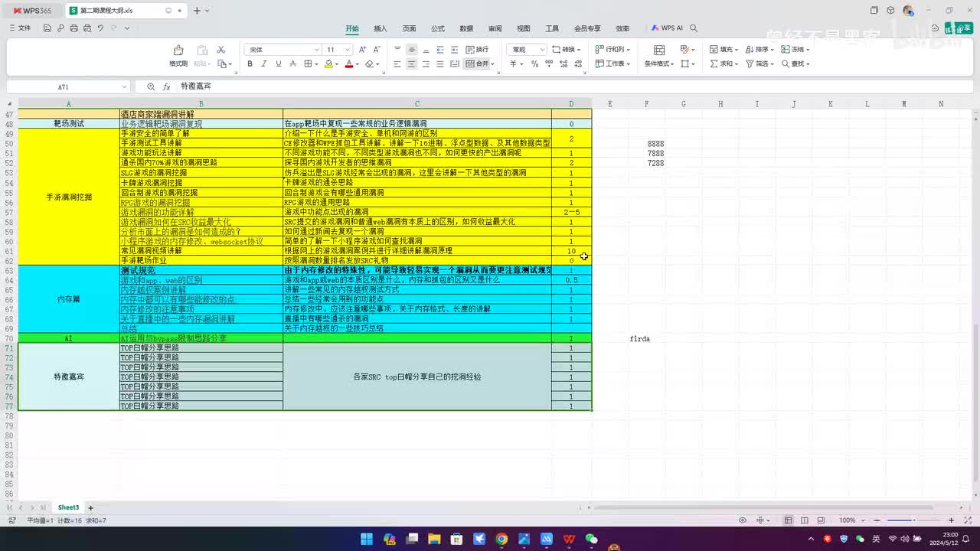Open WeChat from the taskbar
Image resolution: width=980 pixels, height=551 pixels.
[x=591, y=540]
